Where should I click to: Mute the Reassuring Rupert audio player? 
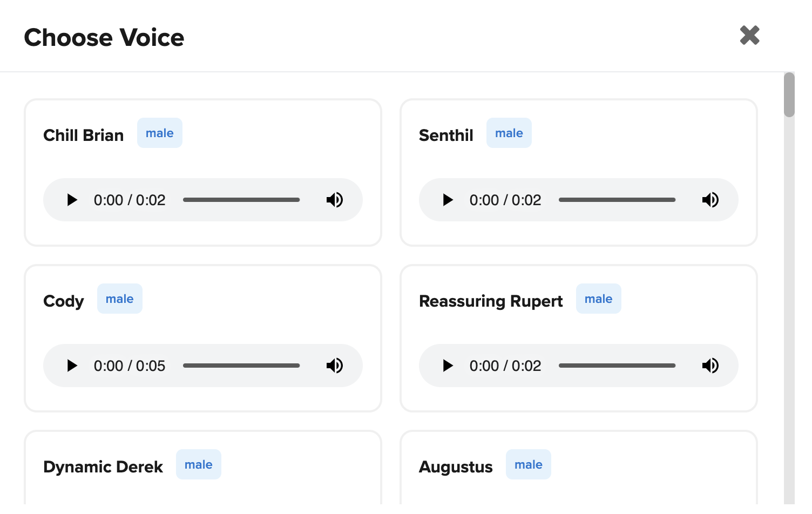click(x=710, y=366)
